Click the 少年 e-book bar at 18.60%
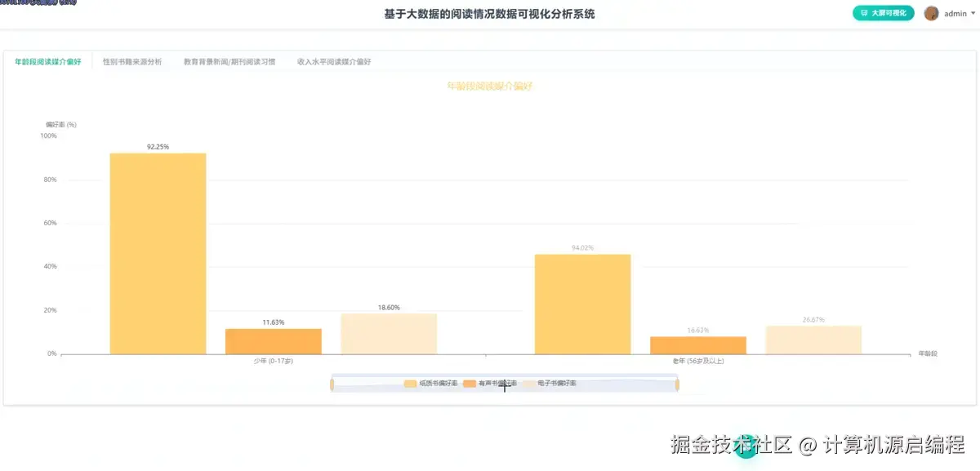The width and height of the screenshot is (980, 471). (389, 334)
